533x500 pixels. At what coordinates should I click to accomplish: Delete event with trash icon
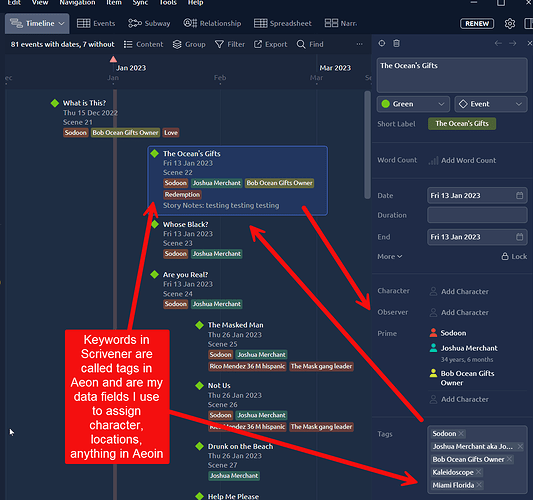pyautogui.click(x=396, y=43)
